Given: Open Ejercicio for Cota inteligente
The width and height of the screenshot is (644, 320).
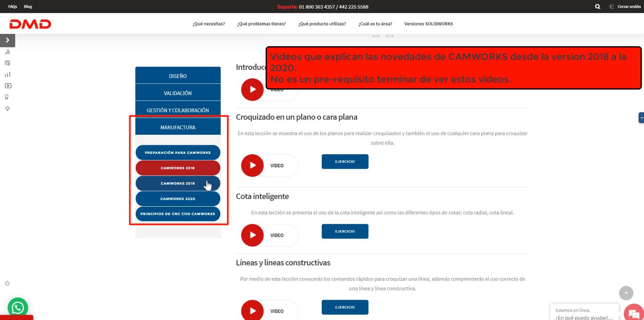Looking at the screenshot, I should point(345,231).
